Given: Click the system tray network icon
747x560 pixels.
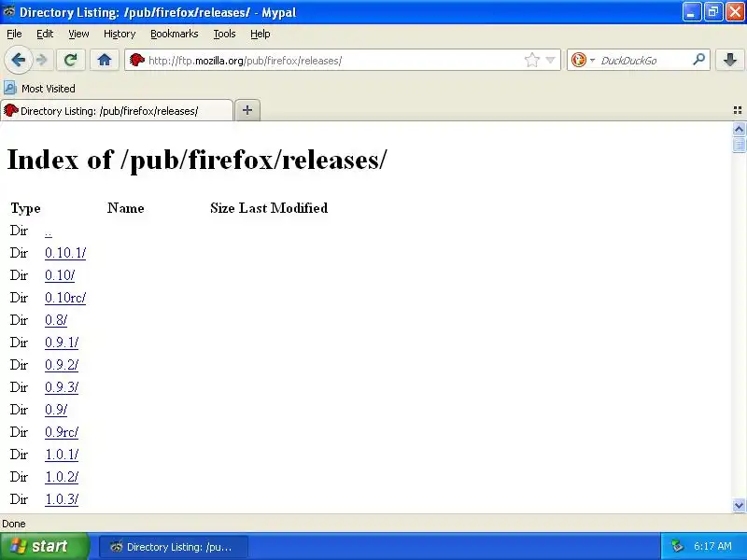Looking at the screenshot, I should (x=677, y=546).
